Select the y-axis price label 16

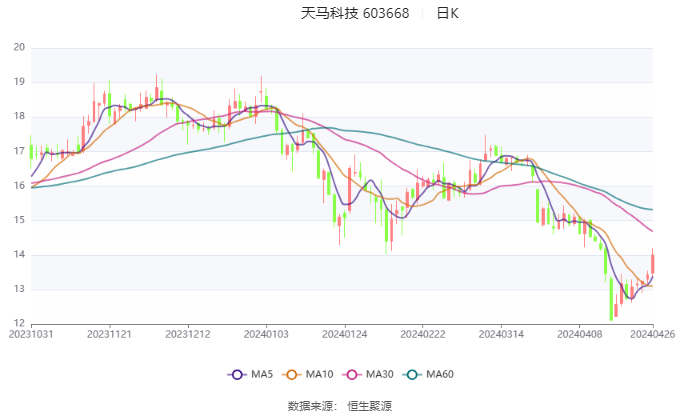coord(19,186)
